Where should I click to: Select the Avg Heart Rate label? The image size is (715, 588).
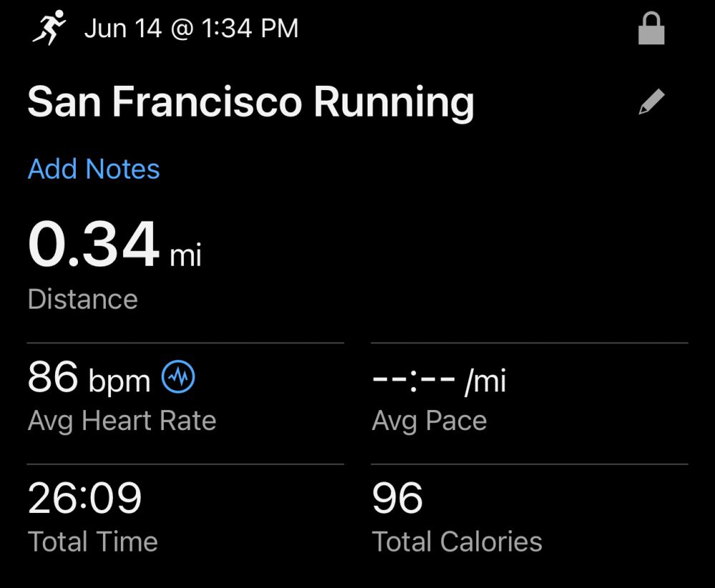[122, 421]
